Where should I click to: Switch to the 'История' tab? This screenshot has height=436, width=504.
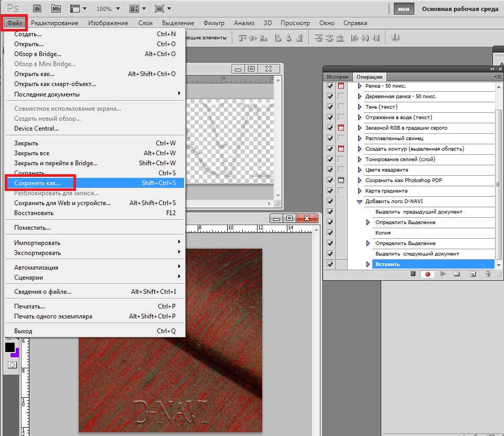[338, 77]
